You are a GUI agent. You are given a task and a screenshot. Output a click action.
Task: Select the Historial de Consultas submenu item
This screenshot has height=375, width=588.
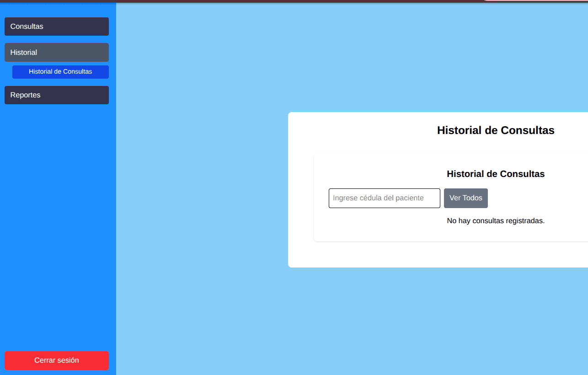[60, 72]
